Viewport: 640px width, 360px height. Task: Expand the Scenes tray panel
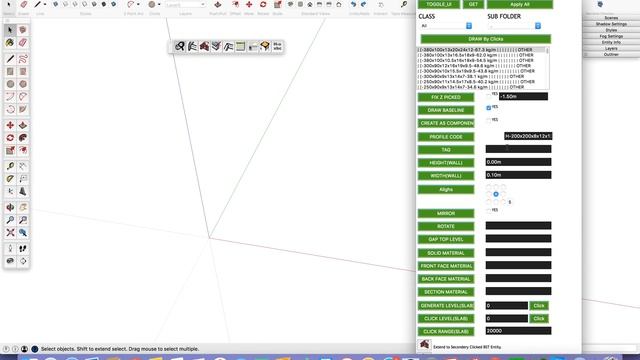[611, 18]
